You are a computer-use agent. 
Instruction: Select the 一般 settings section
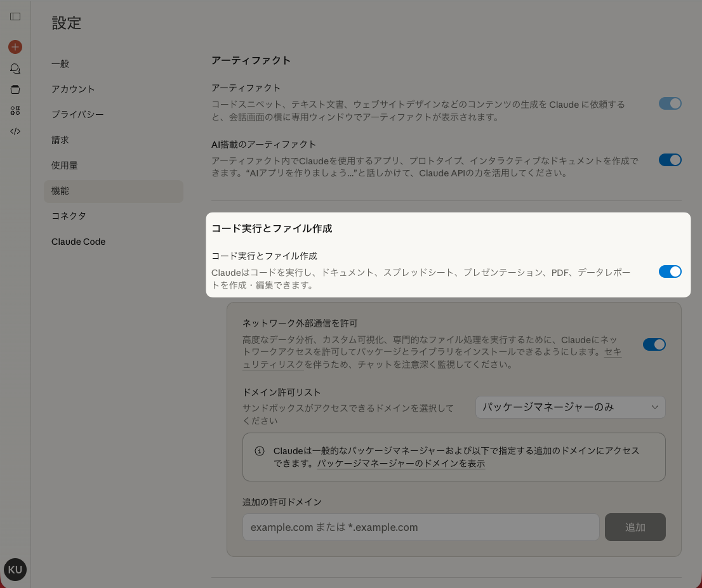[x=114, y=64]
